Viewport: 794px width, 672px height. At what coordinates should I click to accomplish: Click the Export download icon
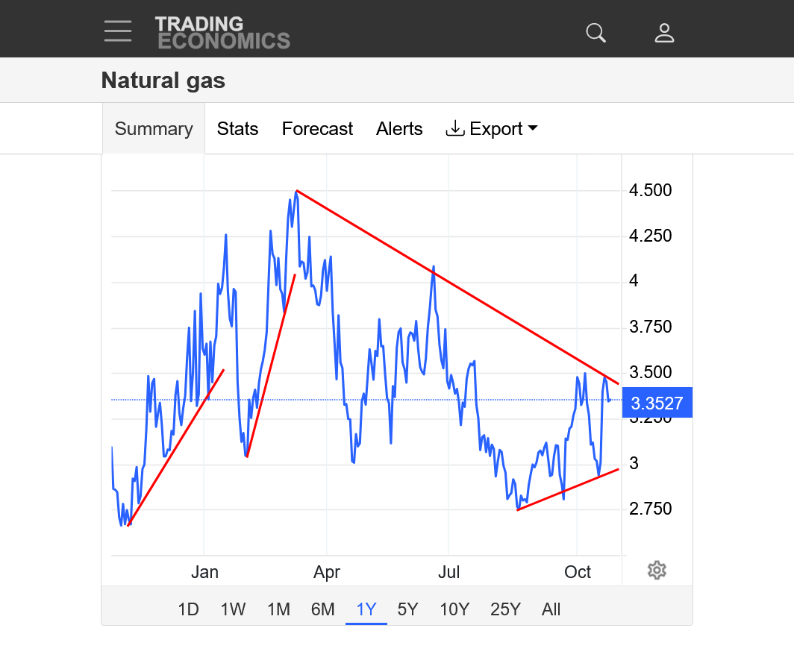[x=454, y=129]
